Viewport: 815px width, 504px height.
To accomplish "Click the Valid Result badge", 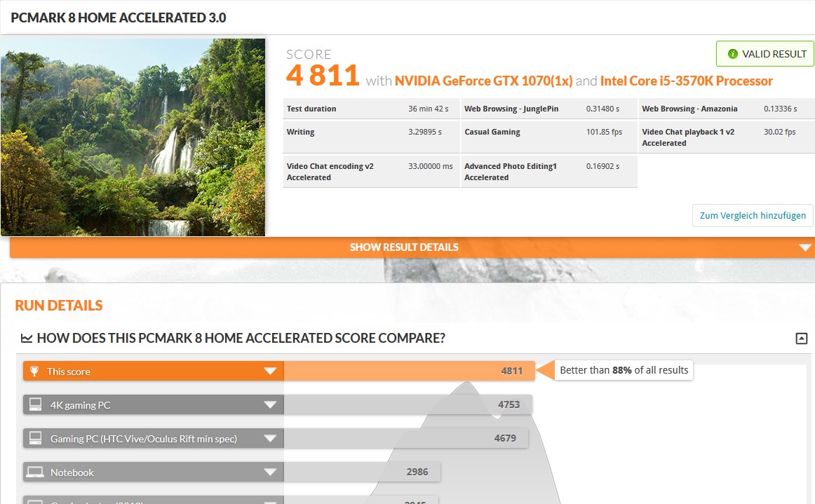I will click(765, 54).
